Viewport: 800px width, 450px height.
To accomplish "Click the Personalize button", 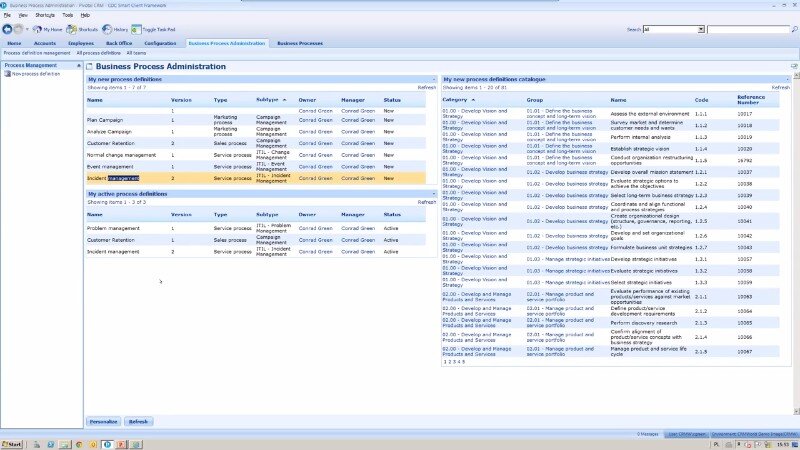I will click(x=103, y=422).
